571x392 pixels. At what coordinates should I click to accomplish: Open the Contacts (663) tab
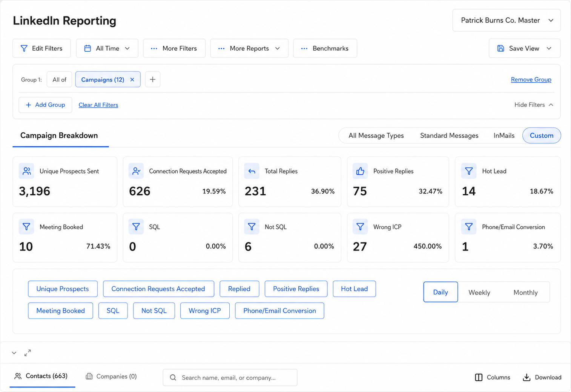point(42,376)
